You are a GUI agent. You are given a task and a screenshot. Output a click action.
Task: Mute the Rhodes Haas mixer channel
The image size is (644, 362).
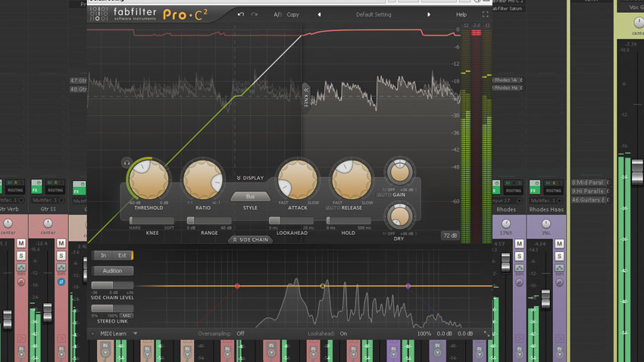click(x=559, y=244)
